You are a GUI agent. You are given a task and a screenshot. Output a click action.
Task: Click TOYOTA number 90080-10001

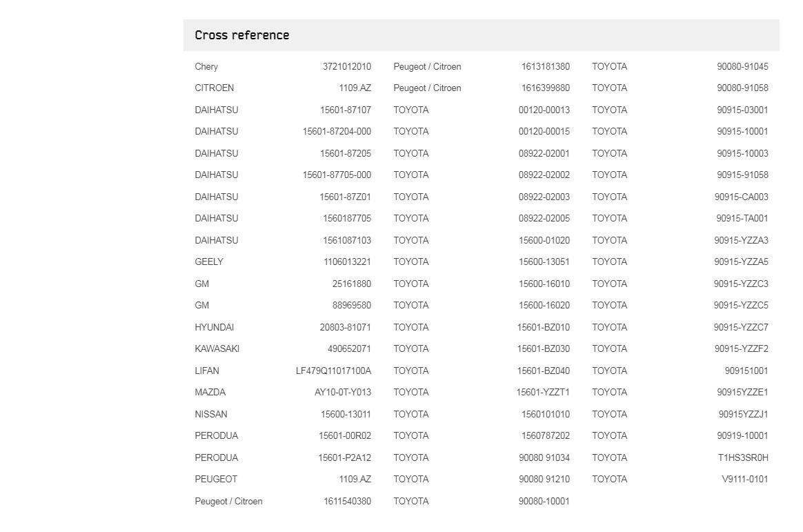pos(544,502)
